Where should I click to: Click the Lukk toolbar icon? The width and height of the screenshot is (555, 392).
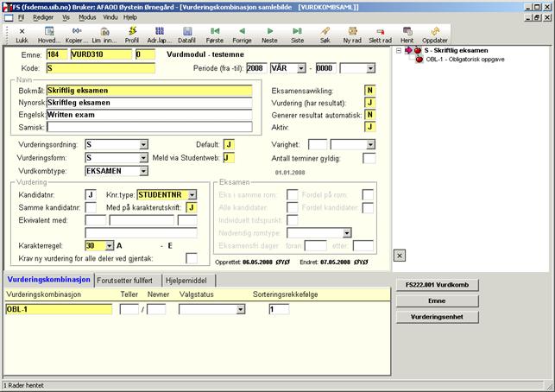(x=21, y=34)
